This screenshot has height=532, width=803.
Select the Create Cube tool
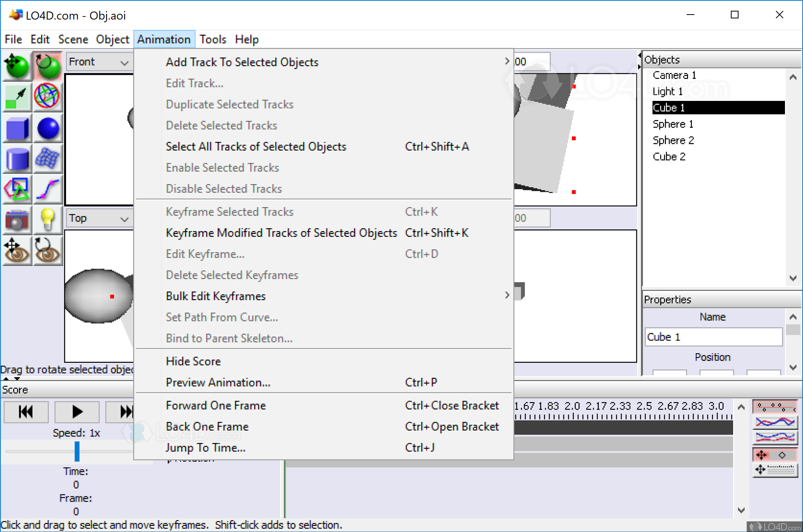(x=17, y=128)
